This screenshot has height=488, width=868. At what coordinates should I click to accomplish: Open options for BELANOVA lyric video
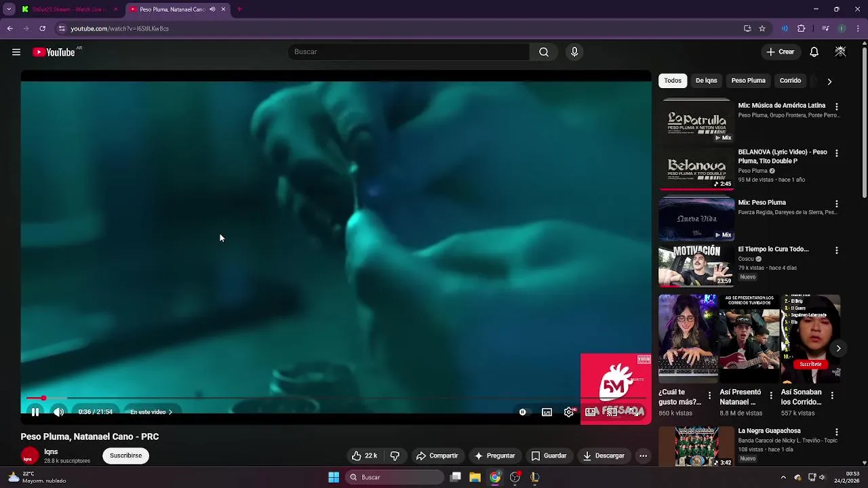pos(836,154)
